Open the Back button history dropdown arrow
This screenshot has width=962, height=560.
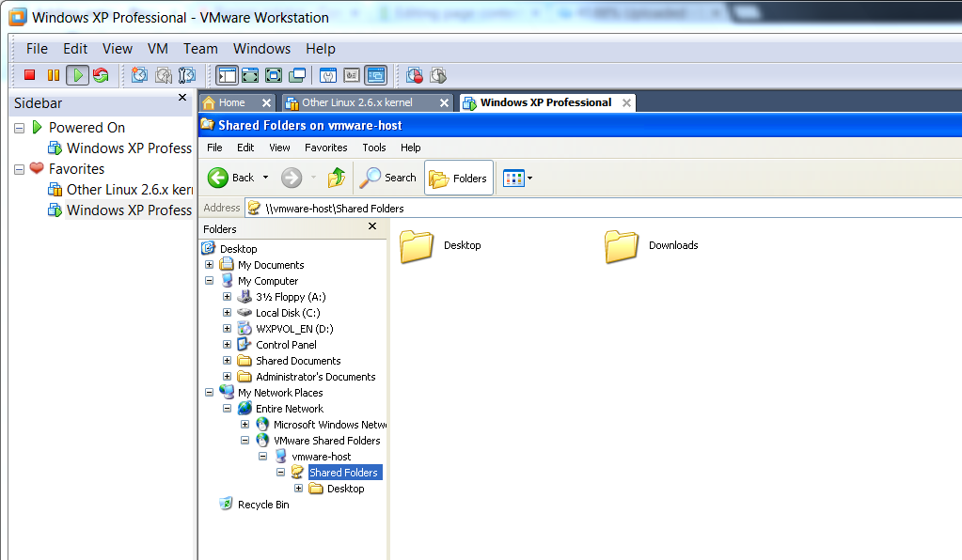tap(265, 178)
